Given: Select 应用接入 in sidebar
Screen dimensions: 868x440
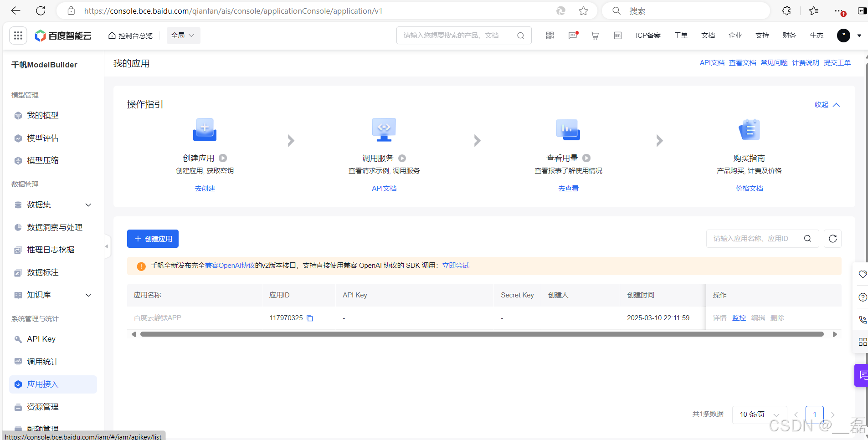Looking at the screenshot, I should click(53, 384).
